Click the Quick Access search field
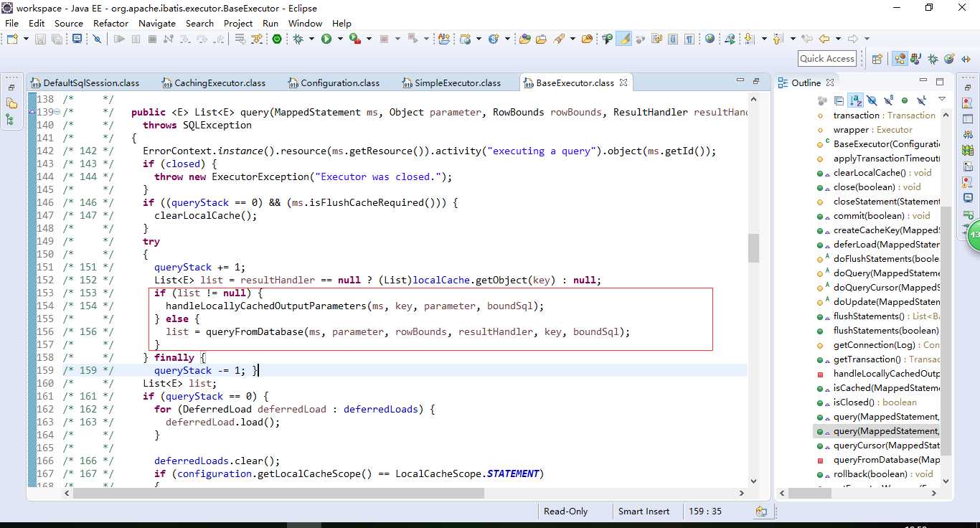Screen dimensions: 980x528 coord(827,59)
